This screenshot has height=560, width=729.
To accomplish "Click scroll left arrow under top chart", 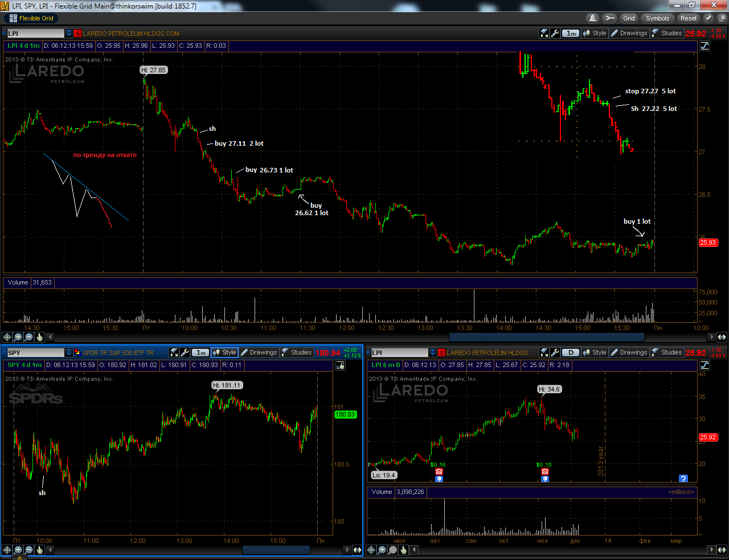I will 50,337.
